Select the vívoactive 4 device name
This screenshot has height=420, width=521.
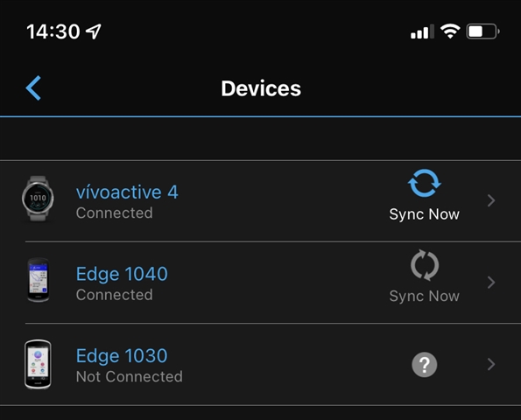(x=127, y=192)
